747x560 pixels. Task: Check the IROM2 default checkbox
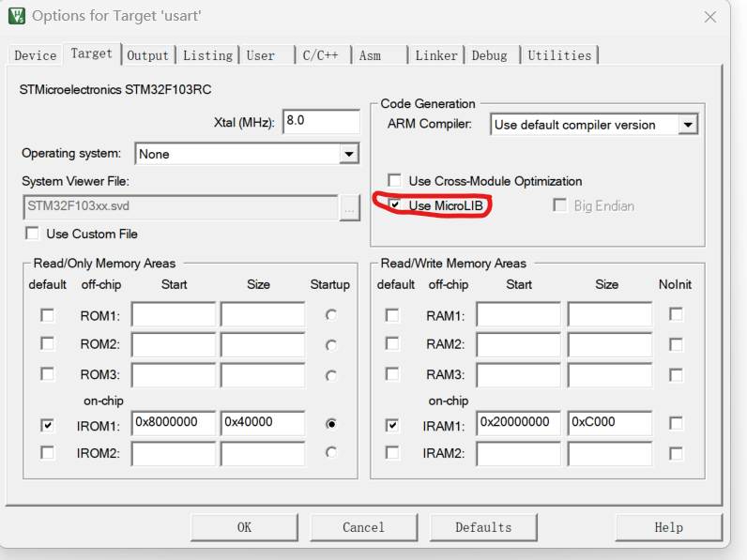point(47,452)
